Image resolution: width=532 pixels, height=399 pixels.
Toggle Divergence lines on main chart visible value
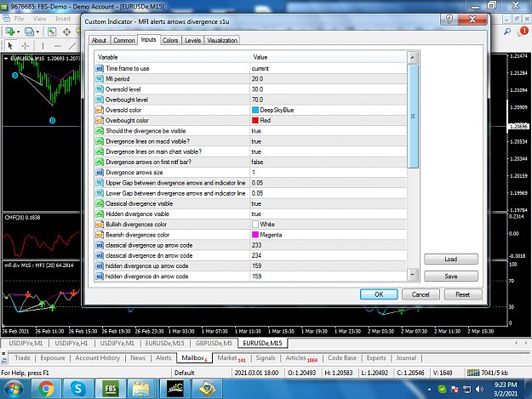pos(328,151)
